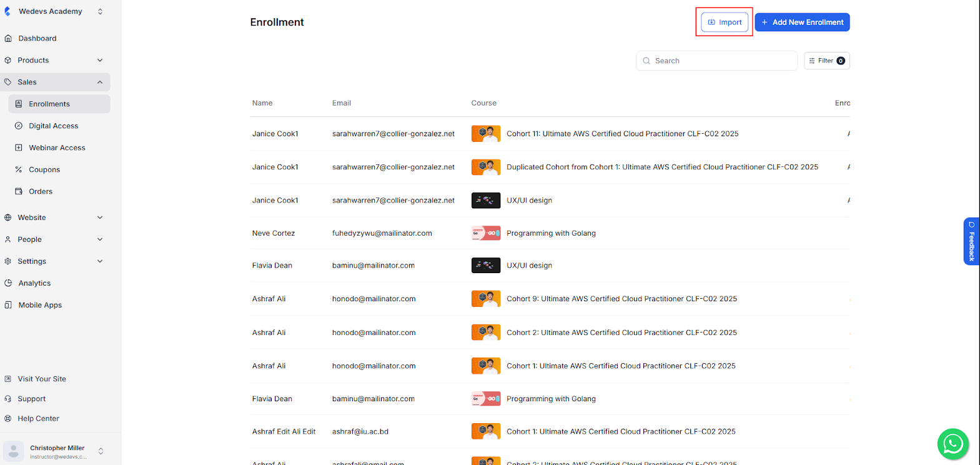Click the Enrollments sidebar icon
Image resolution: width=980 pixels, height=465 pixels.
tap(19, 104)
